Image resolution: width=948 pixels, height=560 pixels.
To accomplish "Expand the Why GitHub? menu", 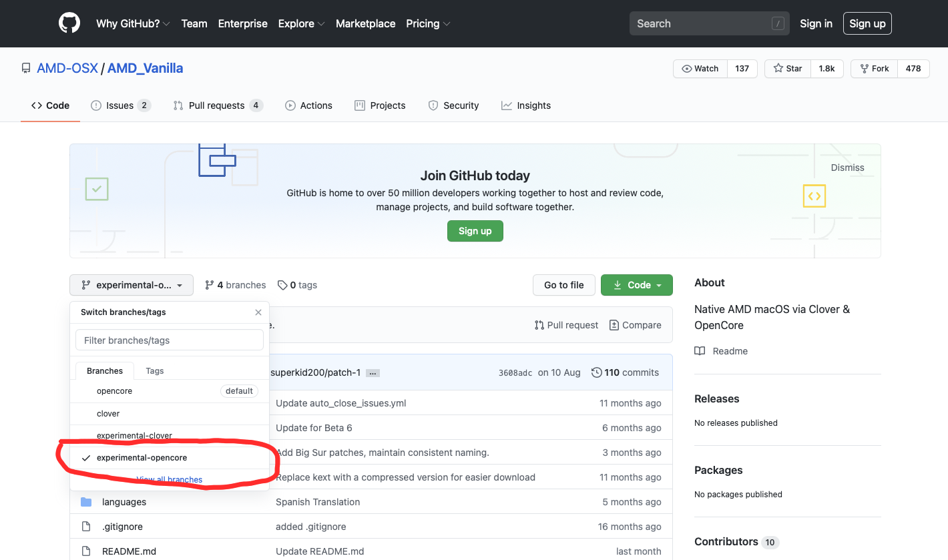I will pyautogui.click(x=133, y=23).
